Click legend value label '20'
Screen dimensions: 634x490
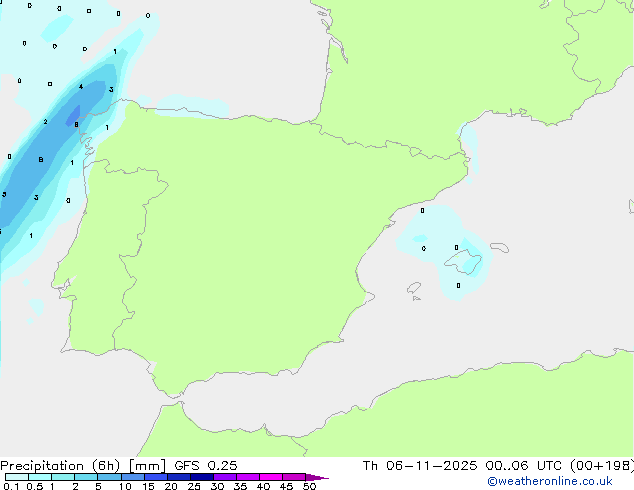tap(171, 486)
